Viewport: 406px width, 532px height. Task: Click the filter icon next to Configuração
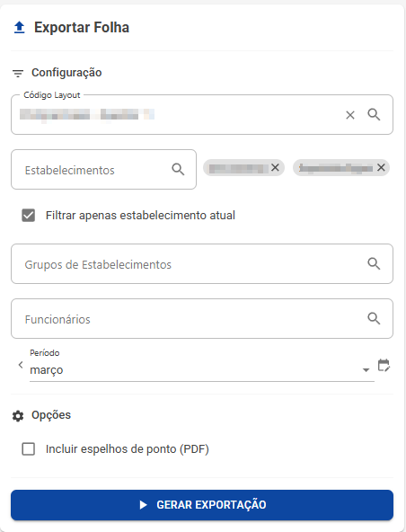[18, 73]
